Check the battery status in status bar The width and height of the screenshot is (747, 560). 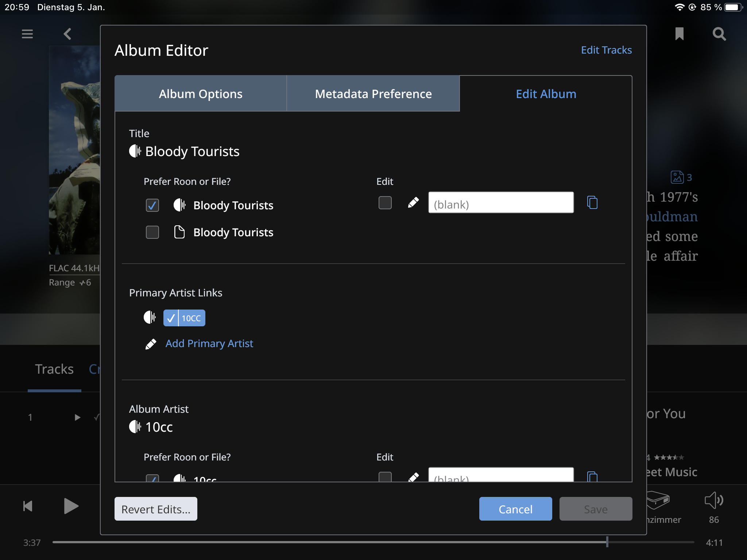733,7
